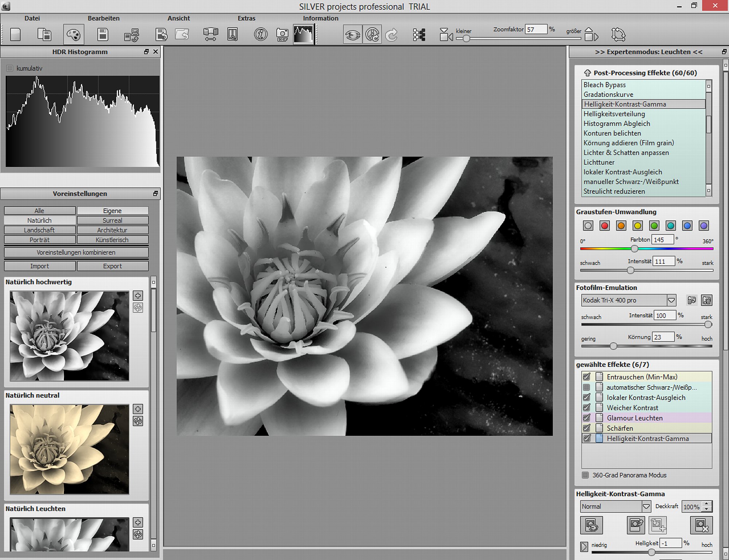
Task: Click the new blank document toolbar icon
Action: (x=15, y=35)
